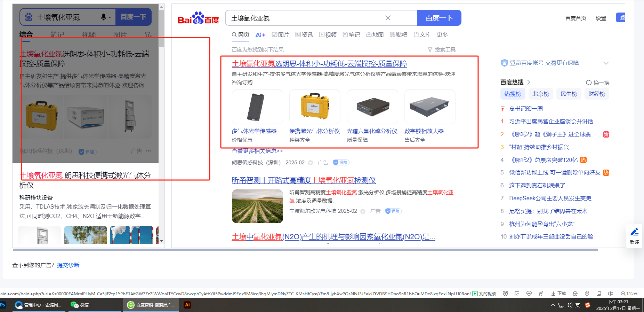Click the 数字锁相放大器 product image

click(430, 107)
